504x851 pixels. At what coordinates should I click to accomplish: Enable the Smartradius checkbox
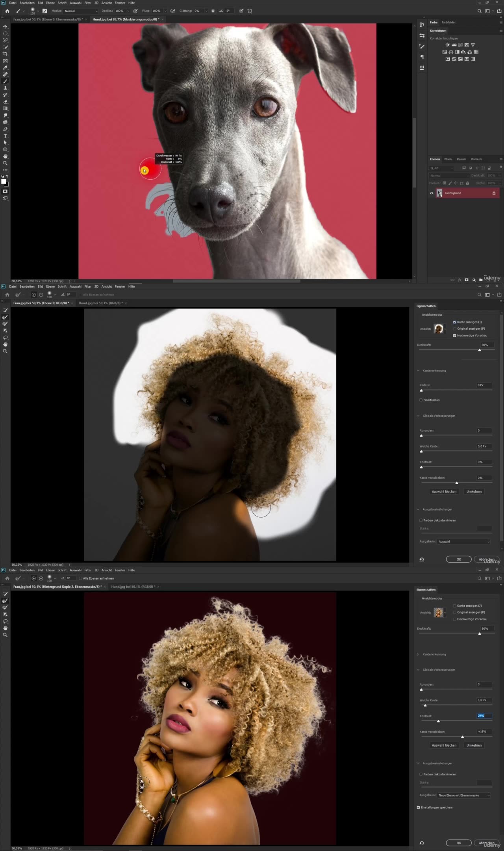point(421,400)
